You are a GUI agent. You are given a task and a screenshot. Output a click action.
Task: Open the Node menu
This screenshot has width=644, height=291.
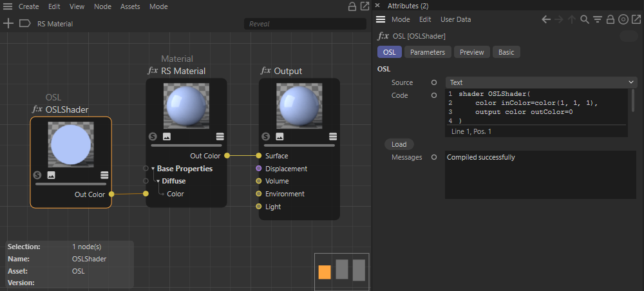click(x=102, y=6)
